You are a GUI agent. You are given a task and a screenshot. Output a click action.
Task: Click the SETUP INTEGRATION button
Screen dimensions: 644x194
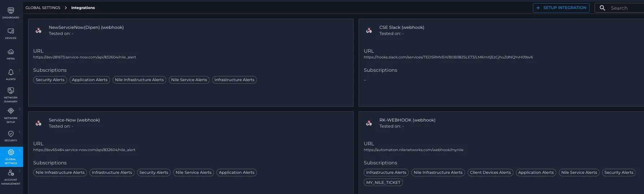point(561,8)
